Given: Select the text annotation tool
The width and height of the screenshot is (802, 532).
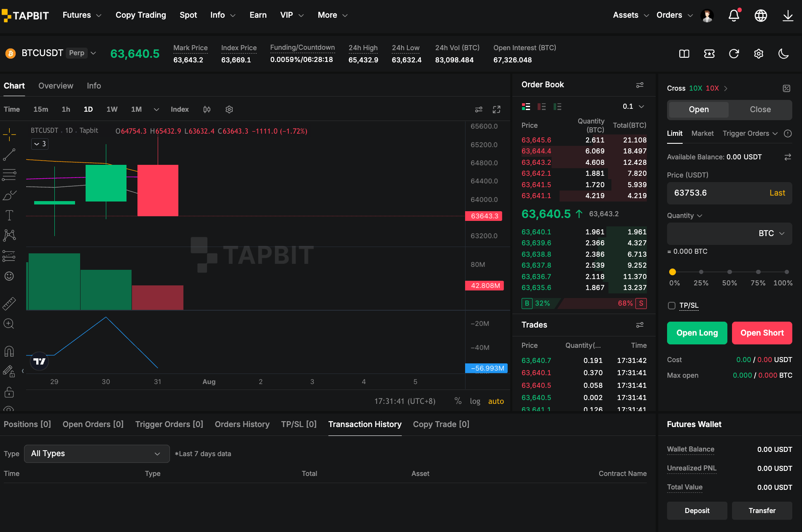Looking at the screenshot, I should pyautogui.click(x=9, y=215).
